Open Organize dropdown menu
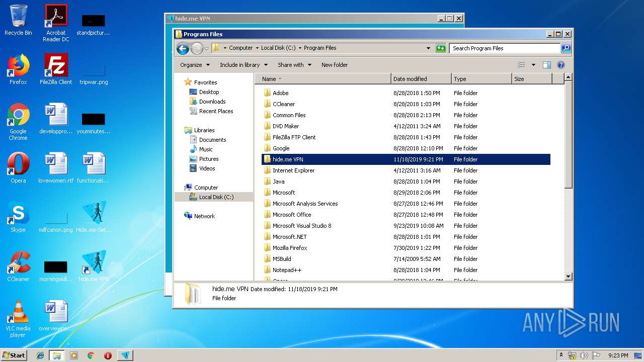Viewport: 644px width, 362px height. (195, 65)
